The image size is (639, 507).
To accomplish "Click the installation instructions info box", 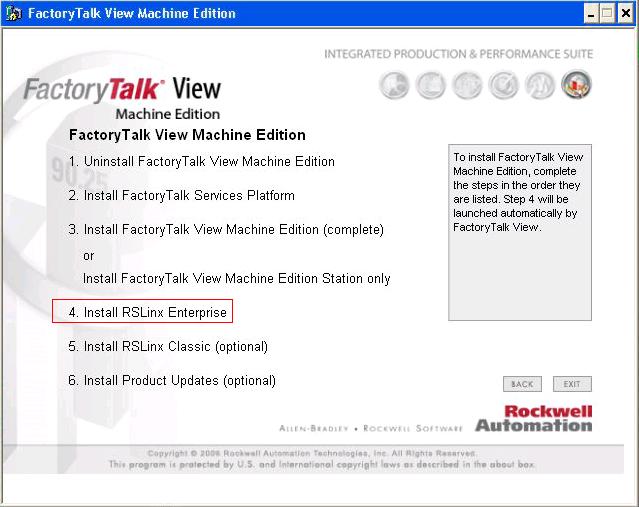I will click(x=520, y=232).
